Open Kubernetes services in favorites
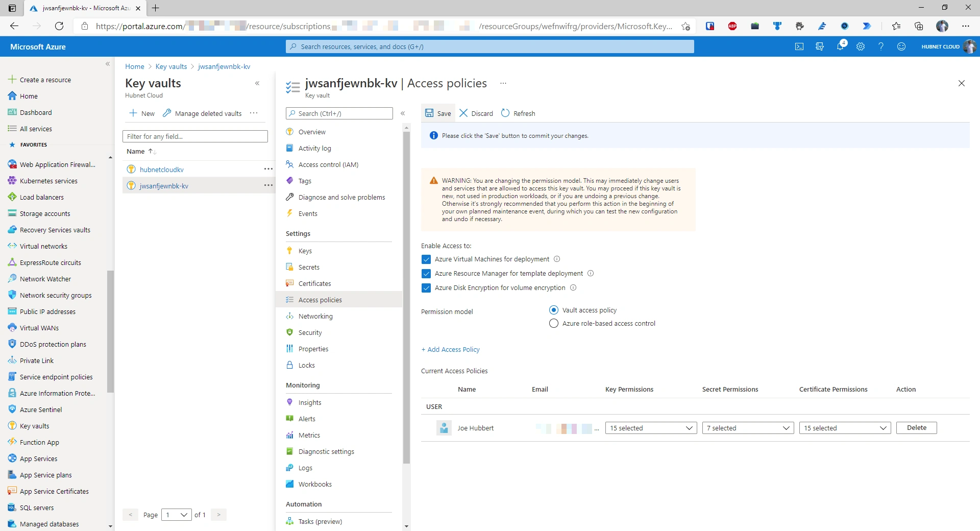This screenshot has height=531, width=980. click(48, 181)
